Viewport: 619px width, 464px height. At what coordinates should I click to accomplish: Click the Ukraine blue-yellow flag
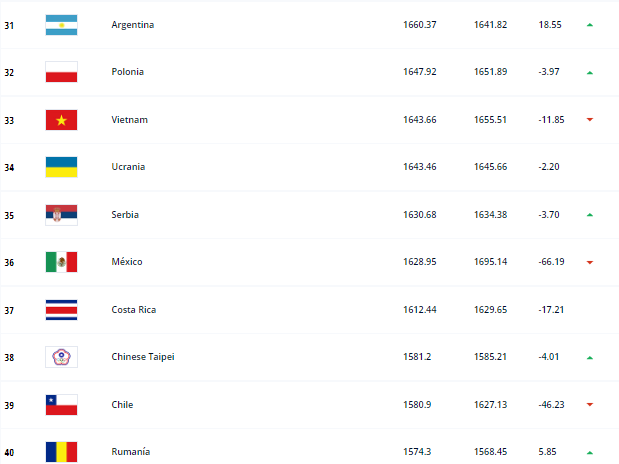[x=61, y=167]
